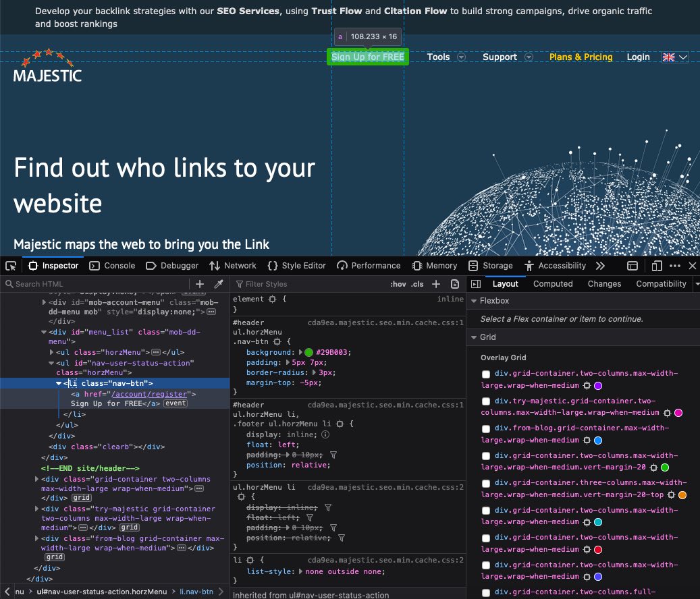The height and width of the screenshot is (599, 700).
Task: Click the Sign Up for FREE button
Action: [368, 57]
